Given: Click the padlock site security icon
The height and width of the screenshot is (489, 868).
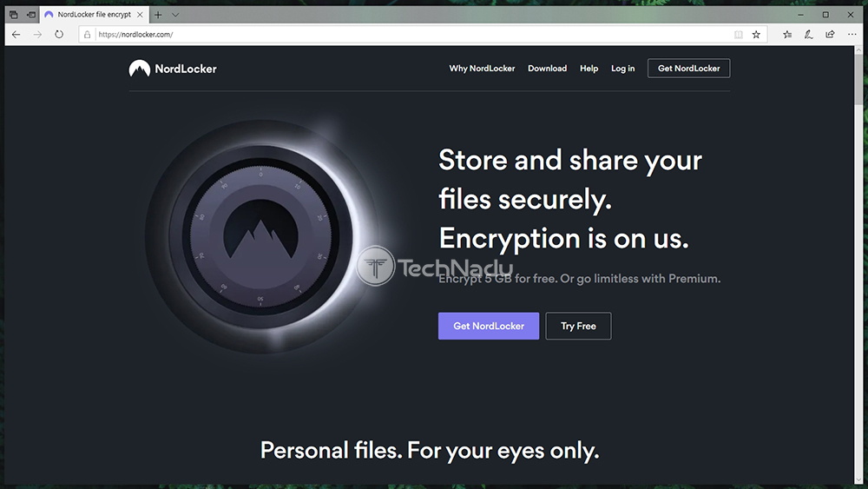Looking at the screenshot, I should pyautogui.click(x=87, y=35).
